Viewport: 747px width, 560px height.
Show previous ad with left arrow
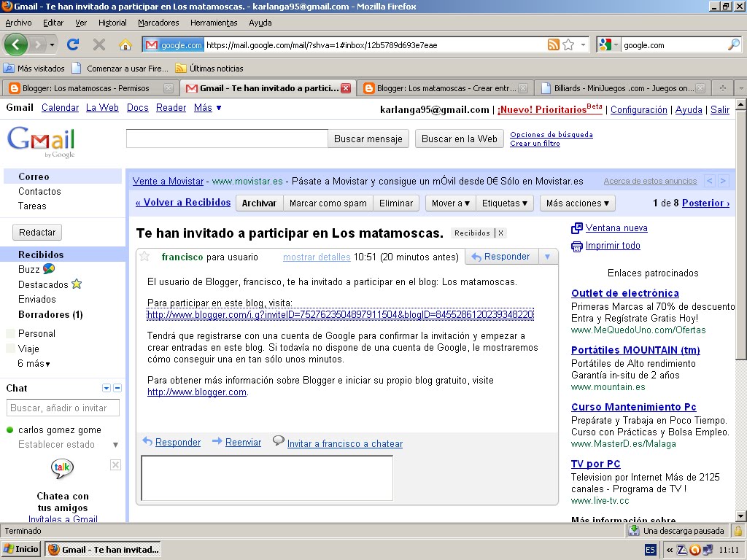710,181
